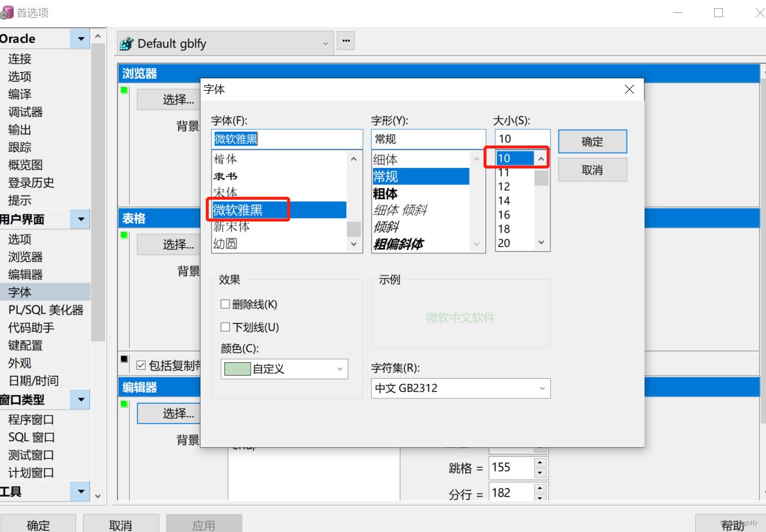Click the font list scroll-down arrow

pos(354,243)
